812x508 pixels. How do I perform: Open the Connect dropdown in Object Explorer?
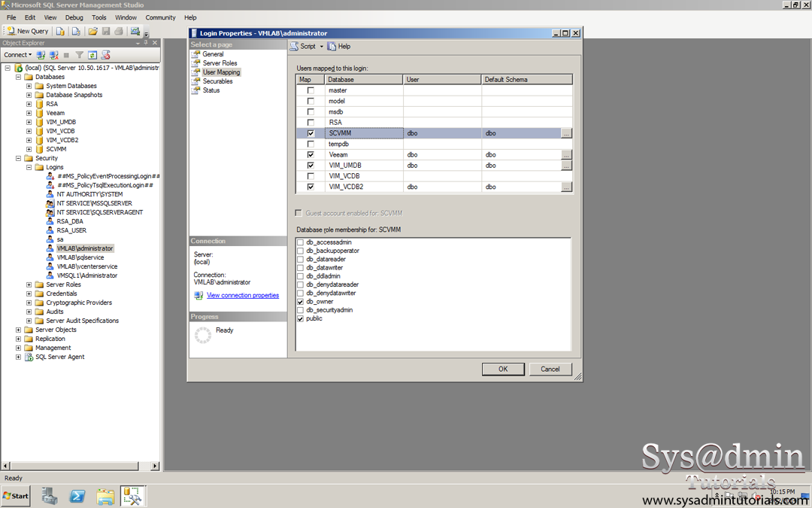pyautogui.click(x=18, y=55)
